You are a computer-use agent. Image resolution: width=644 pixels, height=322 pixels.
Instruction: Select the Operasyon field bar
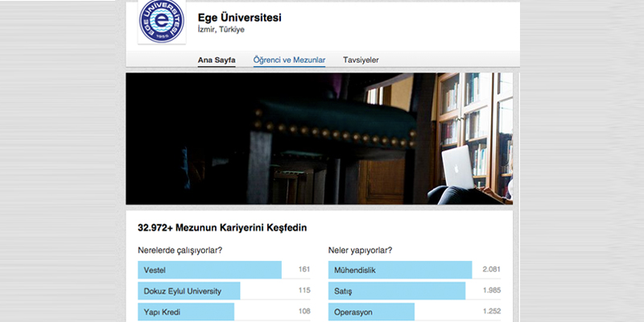pyautogui.click(x=371, y=312)
